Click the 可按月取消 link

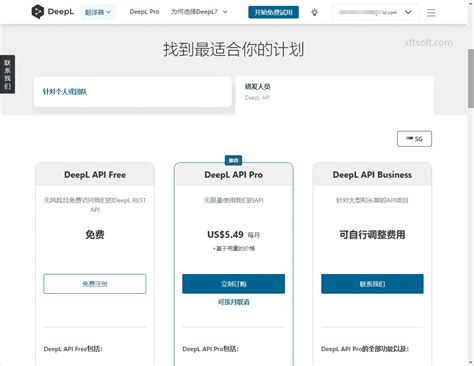click(233, 302)
